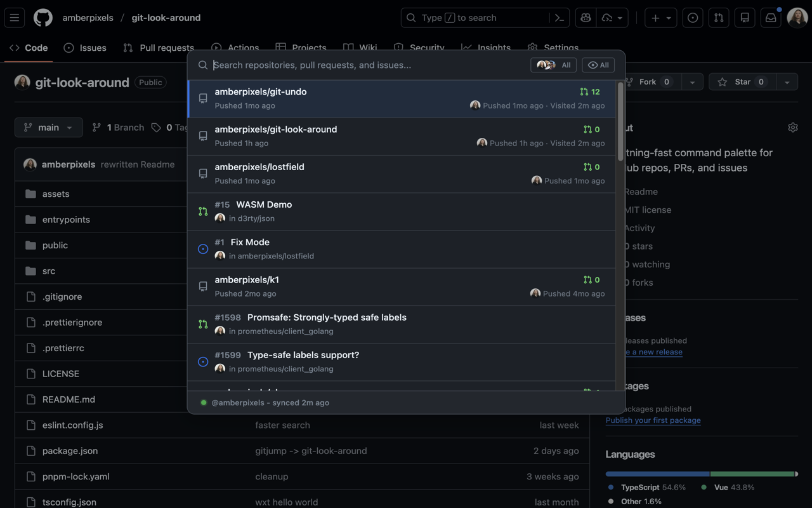Open the About section settings gear
The width and height of the screenshot is (812, 508).
point(792,127)
